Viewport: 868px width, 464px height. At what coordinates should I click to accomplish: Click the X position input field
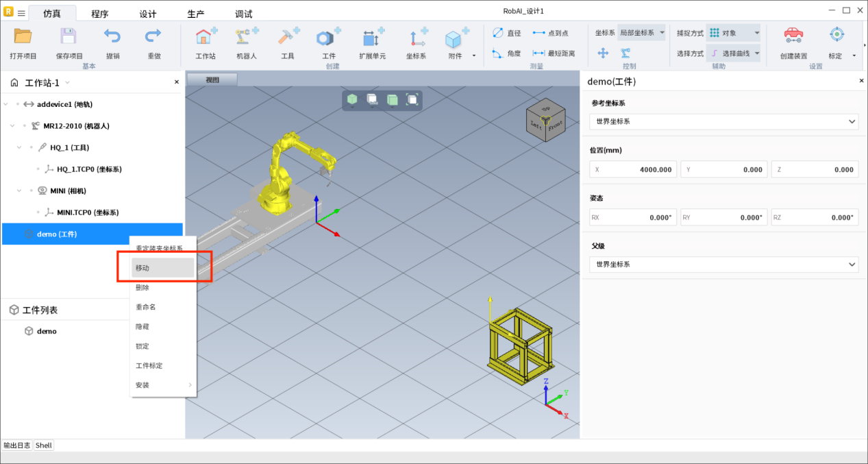633,169
